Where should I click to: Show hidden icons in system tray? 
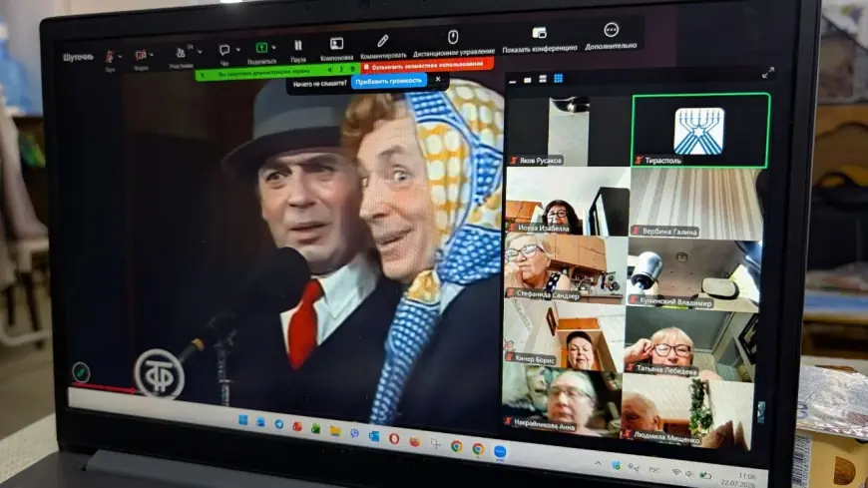(x=599, y=463)
